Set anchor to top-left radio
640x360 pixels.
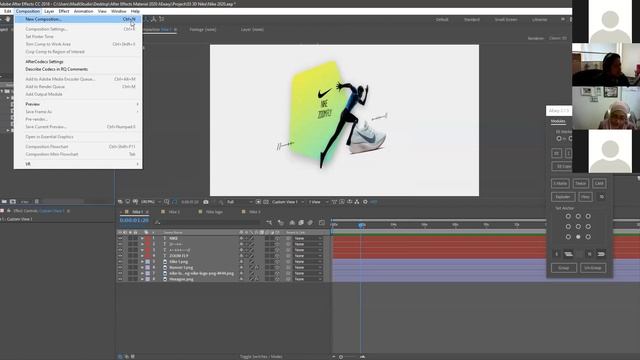(x=568, y=216)
